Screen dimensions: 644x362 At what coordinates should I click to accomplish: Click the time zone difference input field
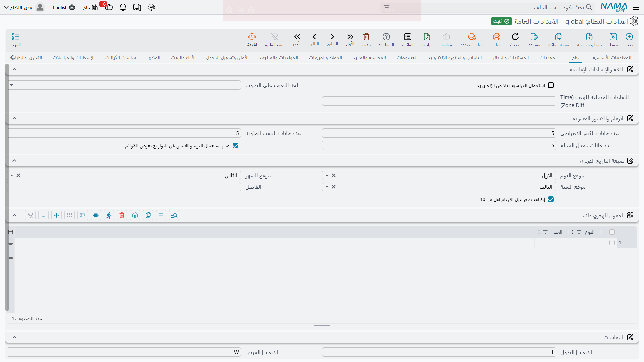pos(439,101)
